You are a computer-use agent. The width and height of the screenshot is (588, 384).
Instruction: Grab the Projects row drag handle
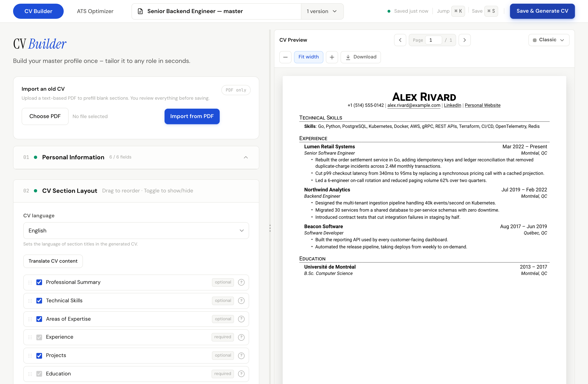[30, 355]
